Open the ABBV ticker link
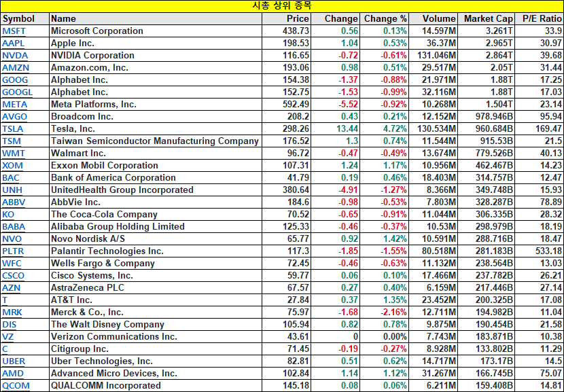The height and width of the screenshot is (392, 564). (x=14, y=202)
